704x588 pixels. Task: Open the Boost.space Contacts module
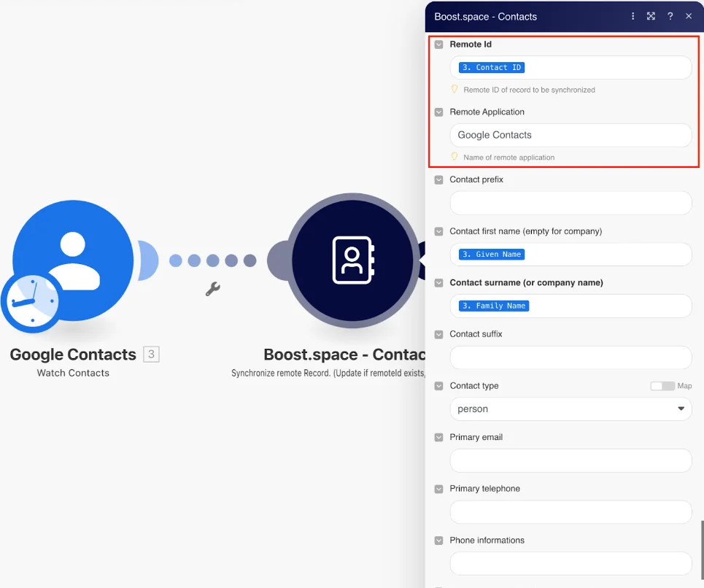point(352,260)
